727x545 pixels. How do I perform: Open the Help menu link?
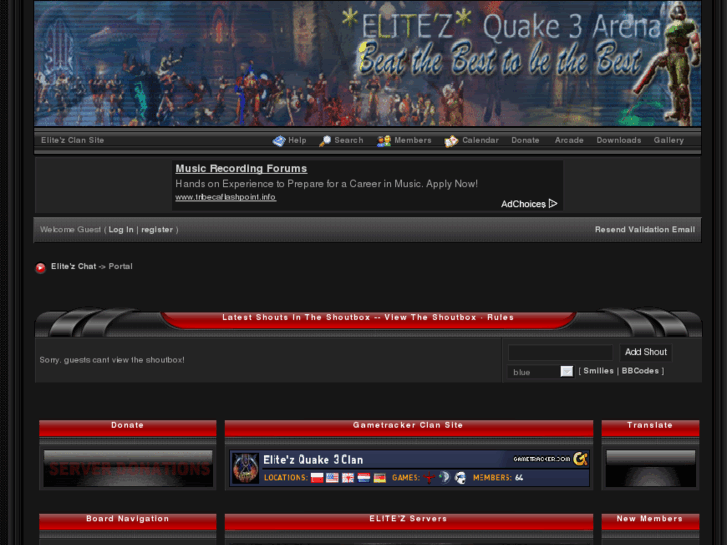tap(297, 140)
